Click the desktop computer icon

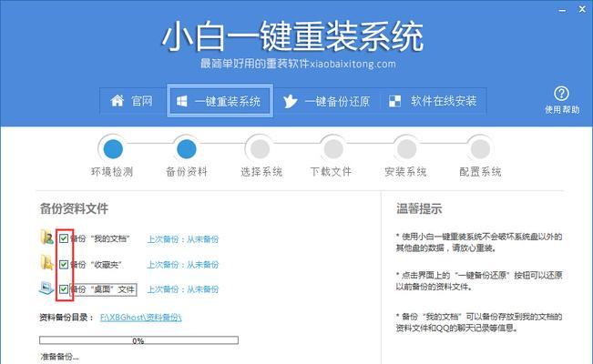(46, 288)
